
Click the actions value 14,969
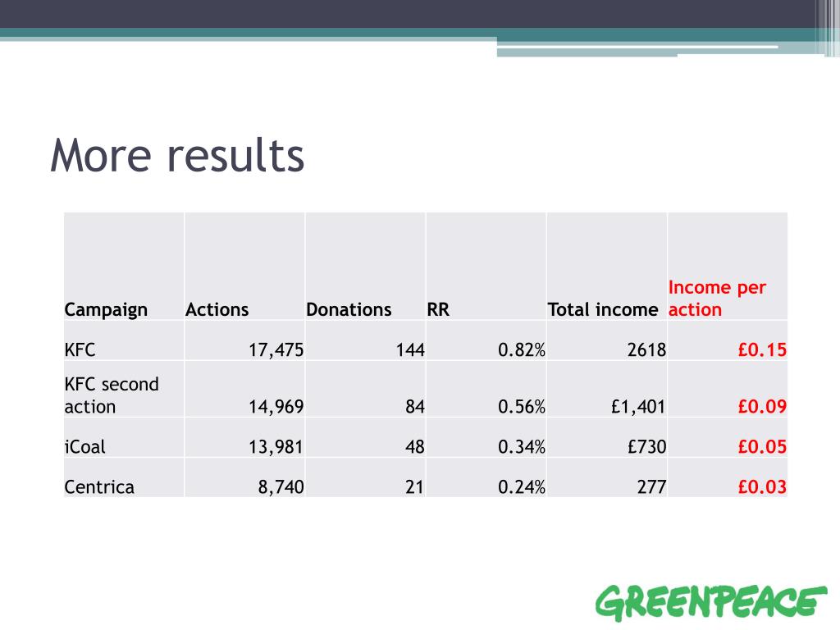click(276, 407)
